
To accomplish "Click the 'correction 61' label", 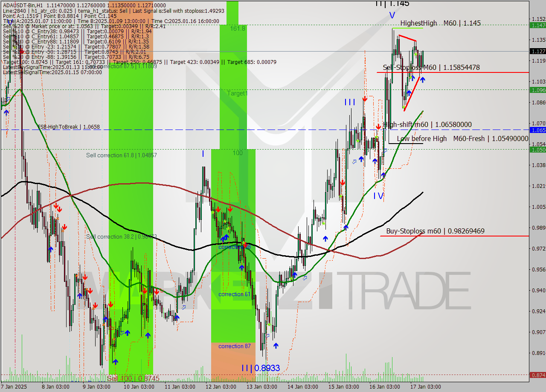I will (x=234, y=294).
